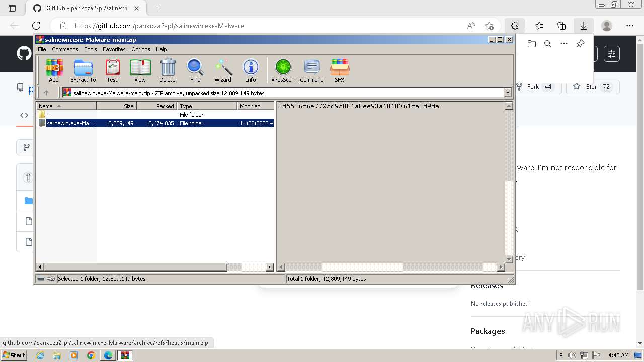Launch Chrome from the taskbar
This screenshot has height=362, width=644.
coord(91,355)
